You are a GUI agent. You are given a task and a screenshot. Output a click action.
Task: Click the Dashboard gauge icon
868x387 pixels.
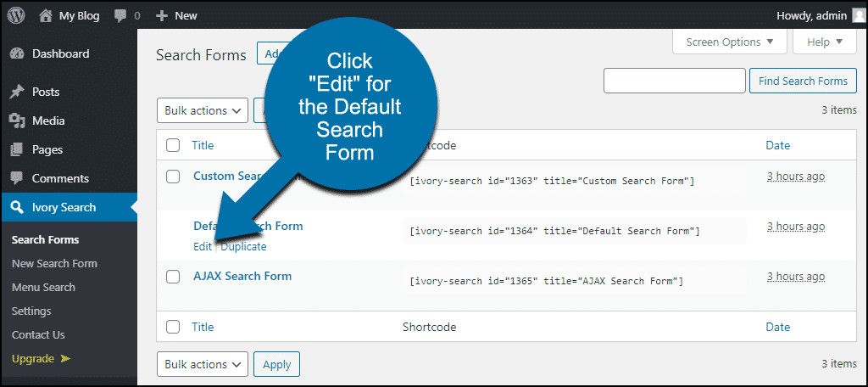click(x=17, y=53)
